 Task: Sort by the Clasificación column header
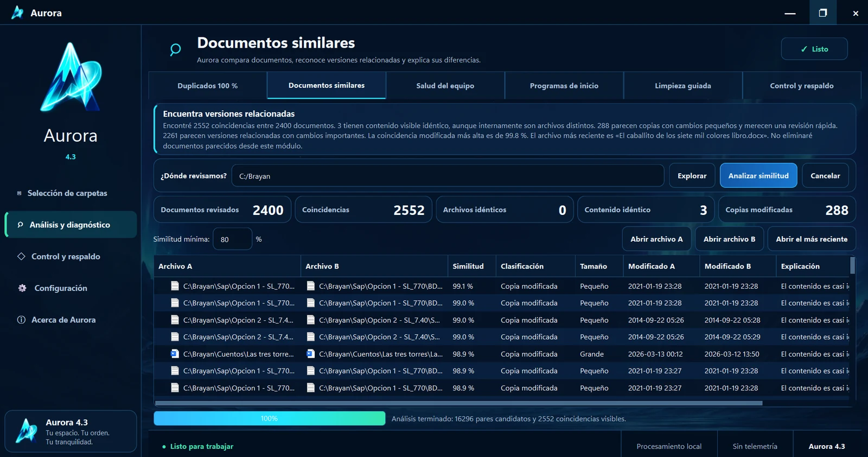(535, 266)
